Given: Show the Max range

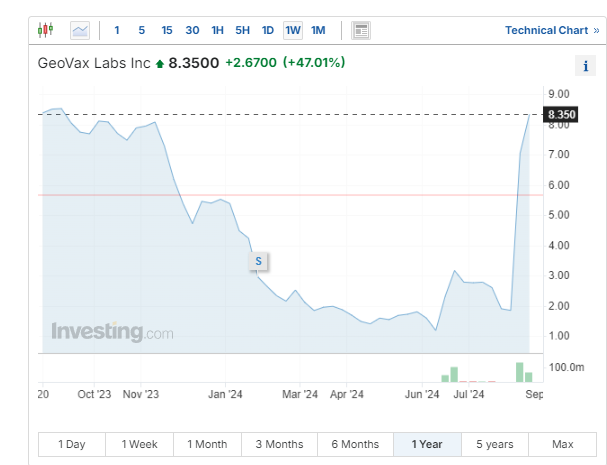Looking at the screenshot, I should (x=562, y=444).
